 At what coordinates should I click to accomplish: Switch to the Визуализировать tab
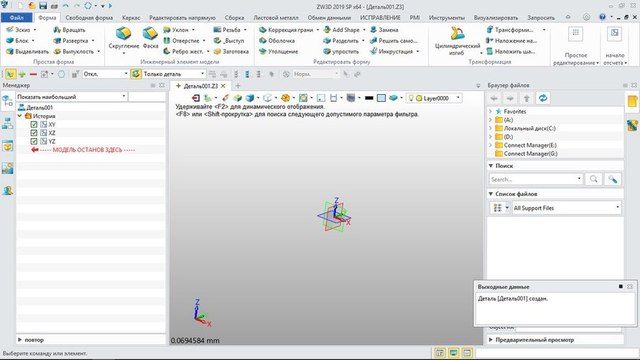pyautogui.click(x=496, y=18)
